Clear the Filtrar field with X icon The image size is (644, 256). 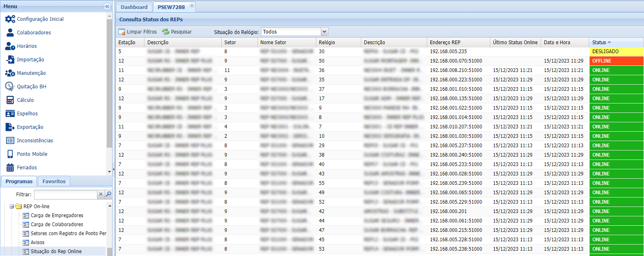click(101, 194)
